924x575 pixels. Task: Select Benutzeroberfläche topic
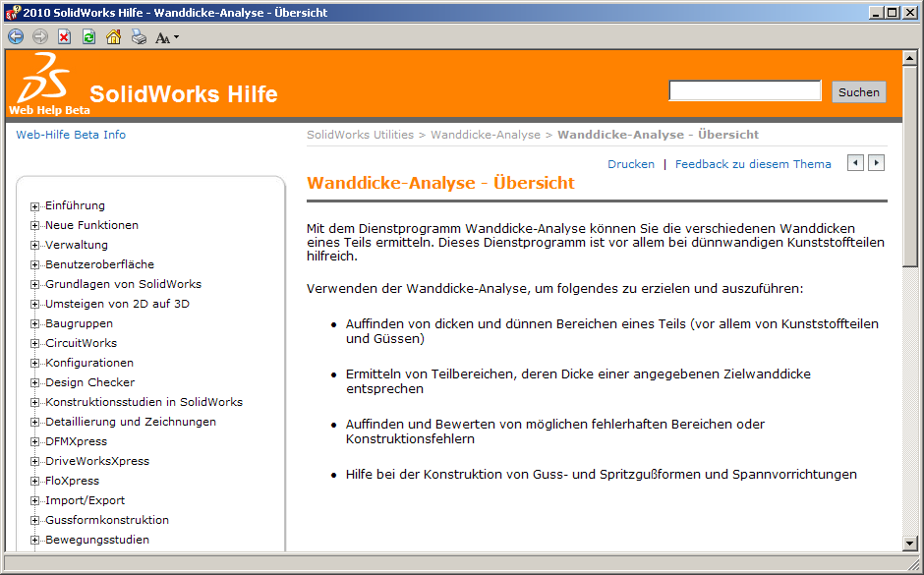click(x=99, y=264)
